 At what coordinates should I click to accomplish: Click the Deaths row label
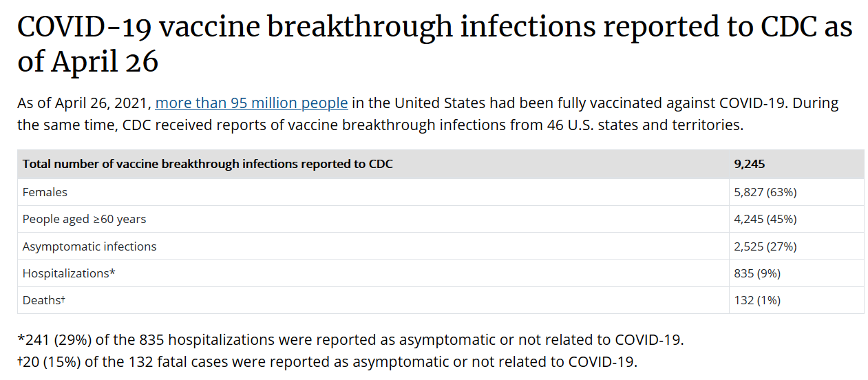(x=43, y=300)
